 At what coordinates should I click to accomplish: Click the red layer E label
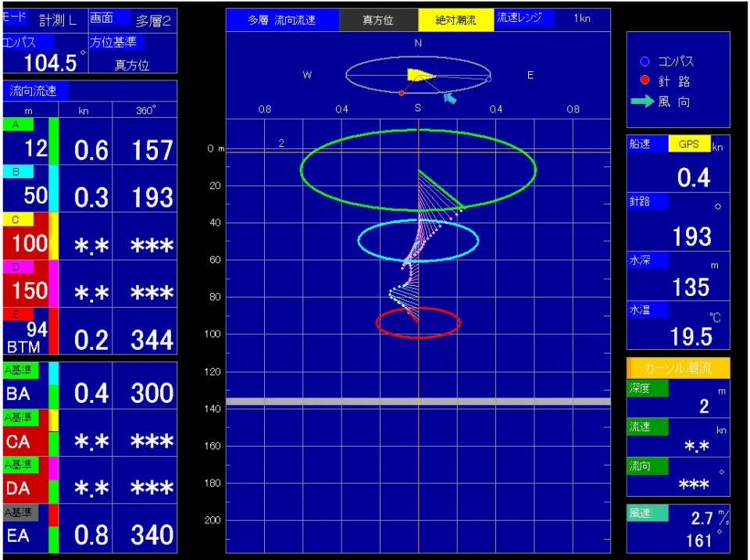coord(18,314)
